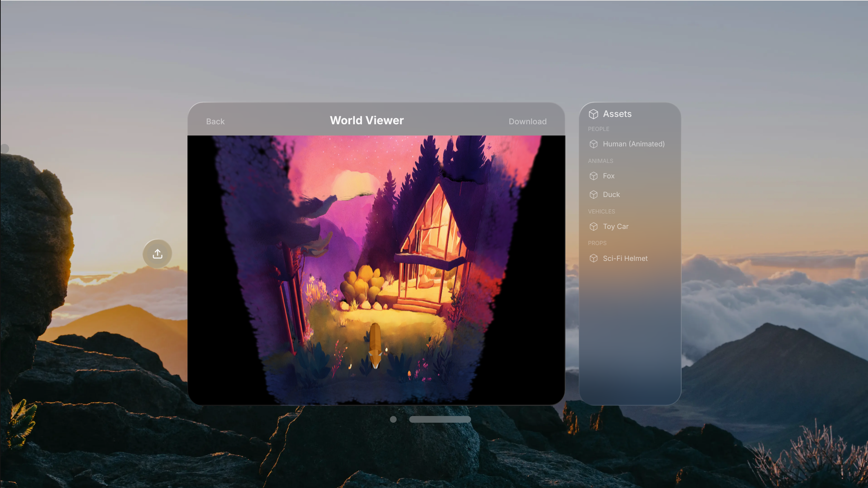The height and width of the screenshot is (488, 868).
Task: Select the Sci-Fi Helmet prop
Action: pos(625,258)
